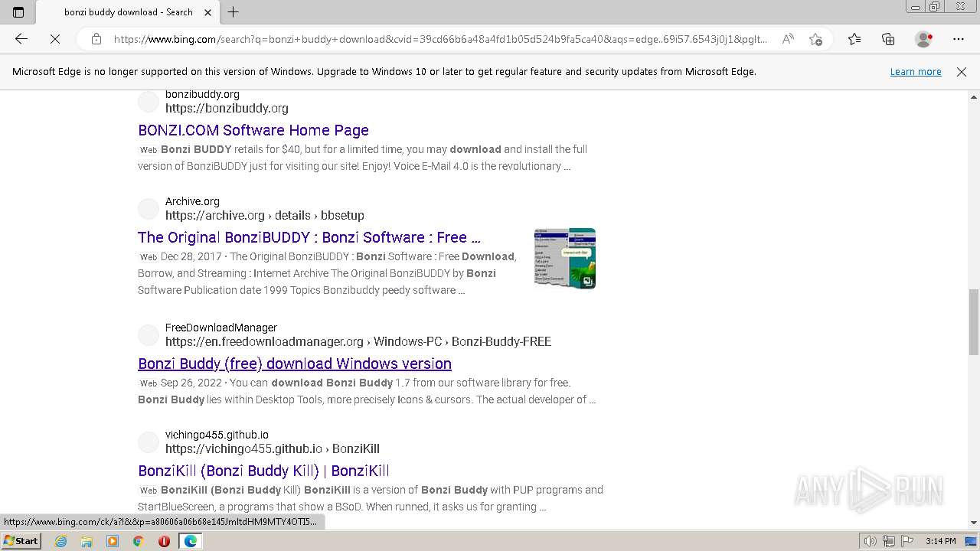Viewport: 980px width, 551px height.
Task: Open Settings and more menu
Action: pos(959,39)
